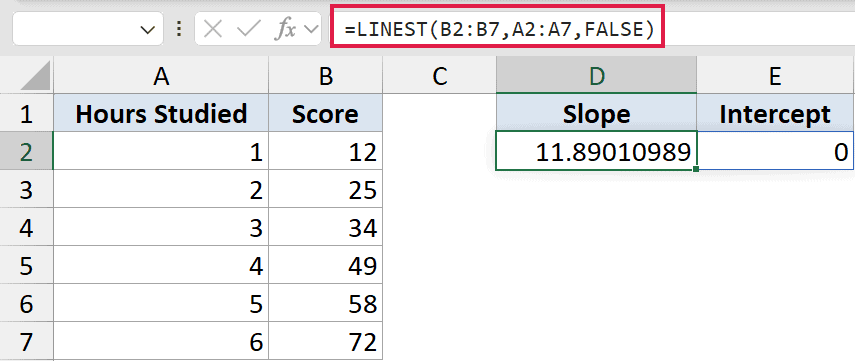
Task: Click the Cancel (X) formula icon
Action: click(x=213, y=29)
